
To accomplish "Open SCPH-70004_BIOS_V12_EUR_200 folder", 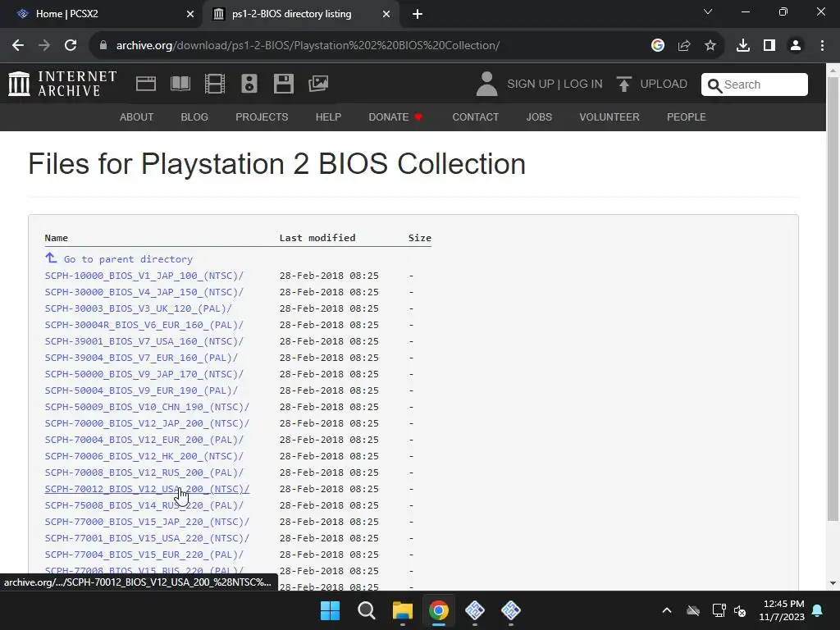I will 144,440.
